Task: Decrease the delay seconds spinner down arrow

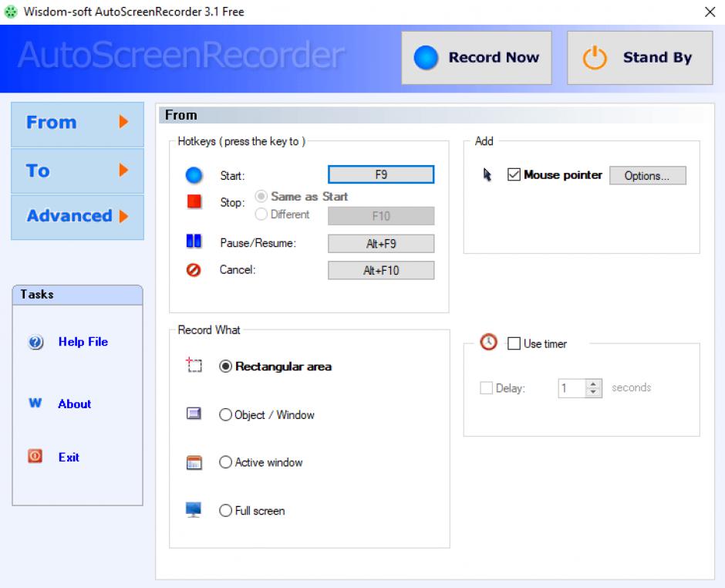Action: (593, 392)
